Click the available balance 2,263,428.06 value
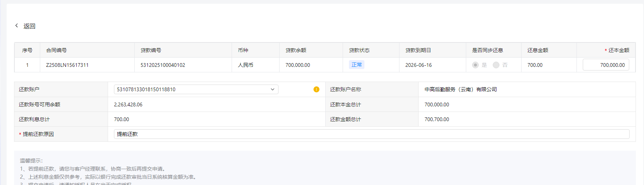Screen dimensions: 644x185 [x=128, y=105]
